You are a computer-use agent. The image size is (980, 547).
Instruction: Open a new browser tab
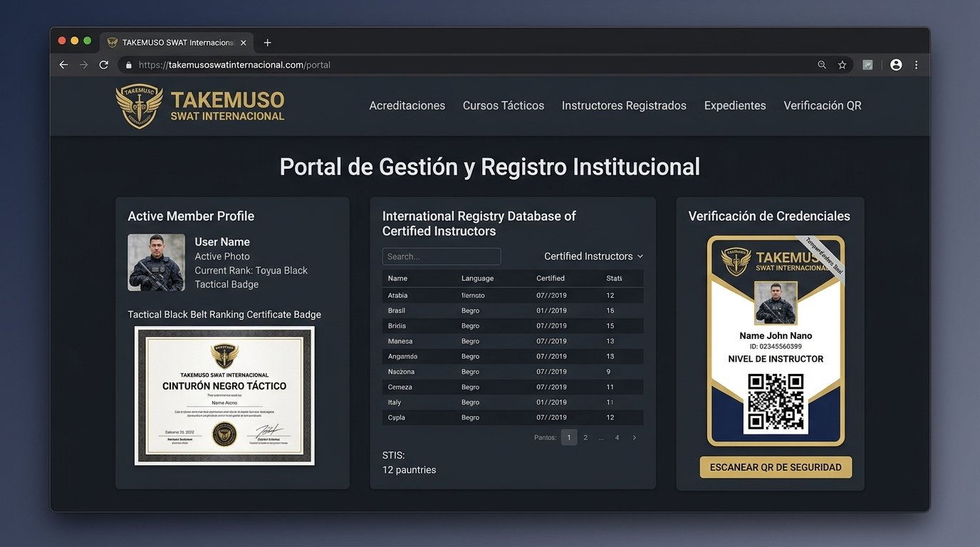coord(267,43)
